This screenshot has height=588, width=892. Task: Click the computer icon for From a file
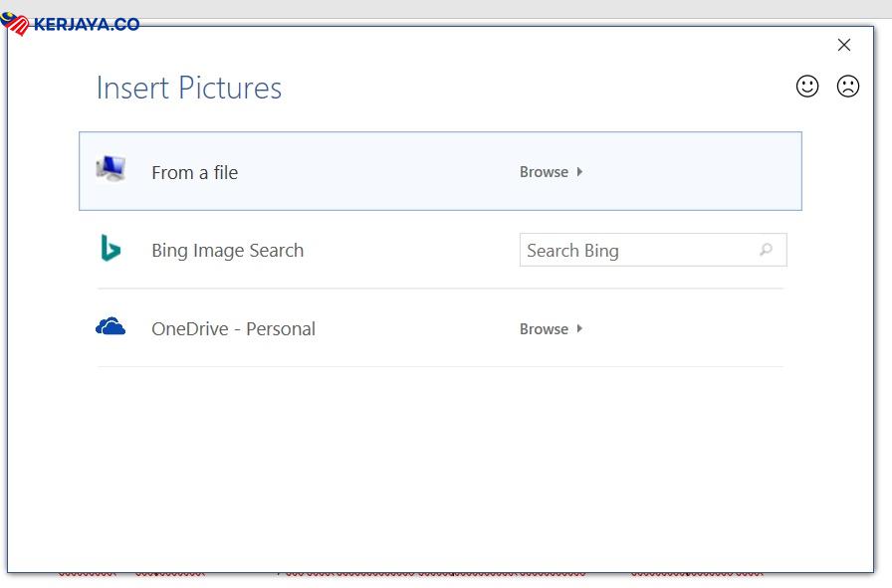pyautogui.click(x=111, y=169)
